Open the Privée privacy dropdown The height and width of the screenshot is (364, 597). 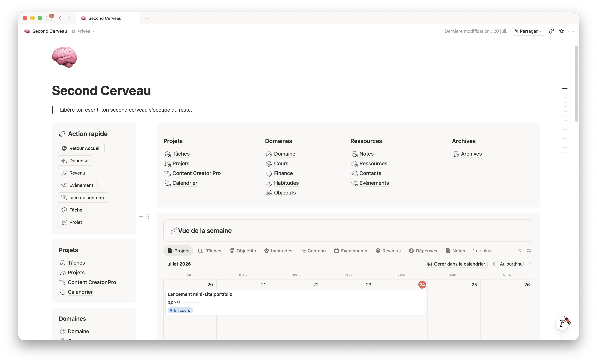(x=84, y=31)
